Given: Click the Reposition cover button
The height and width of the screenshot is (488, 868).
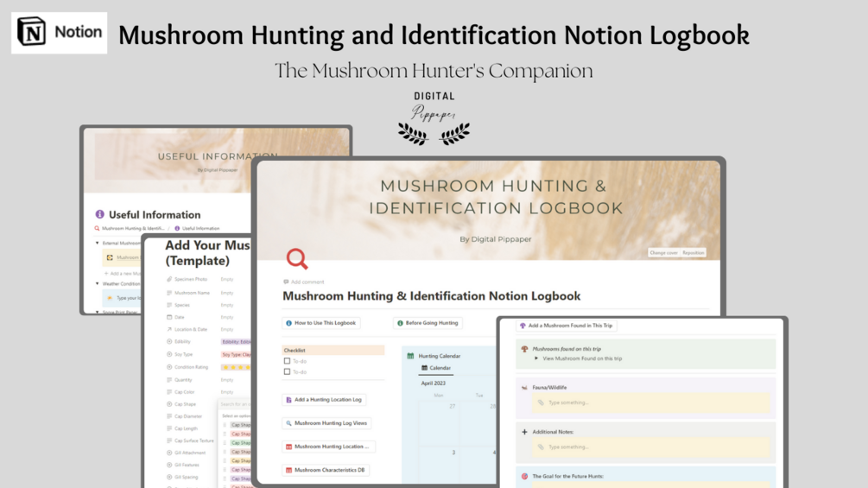Looking at the screenshot, I should point(693,253).
